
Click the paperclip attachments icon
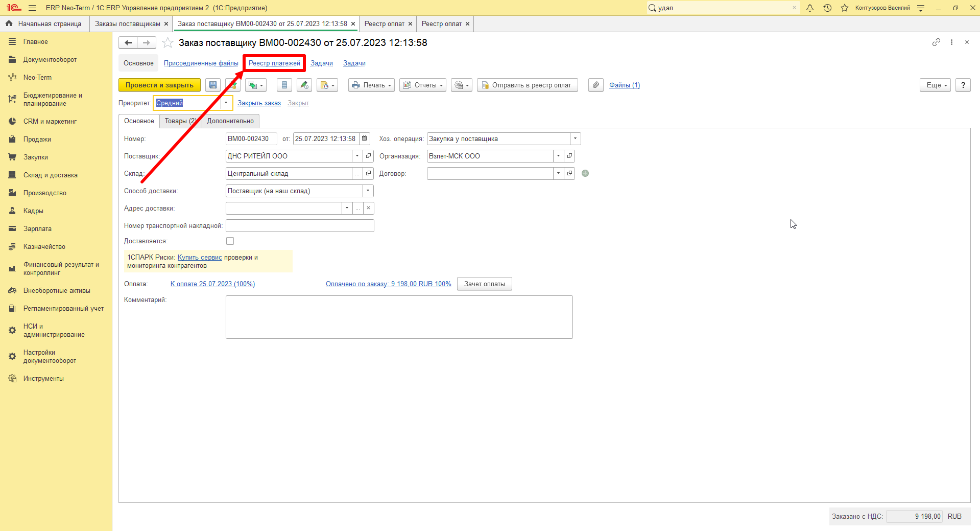[x=596, y=85]
